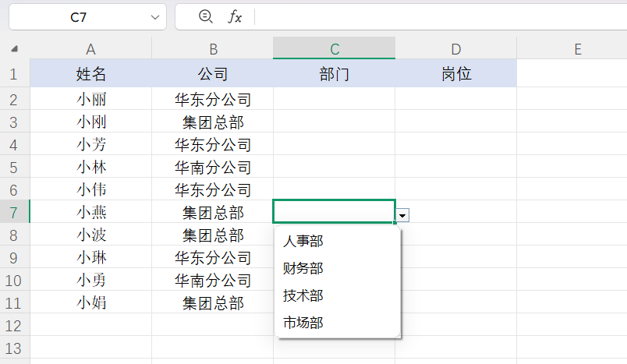Select empty 岗位 cell for 小燕
The width and height of the screenshot is (627, 364).
point(456,212)
